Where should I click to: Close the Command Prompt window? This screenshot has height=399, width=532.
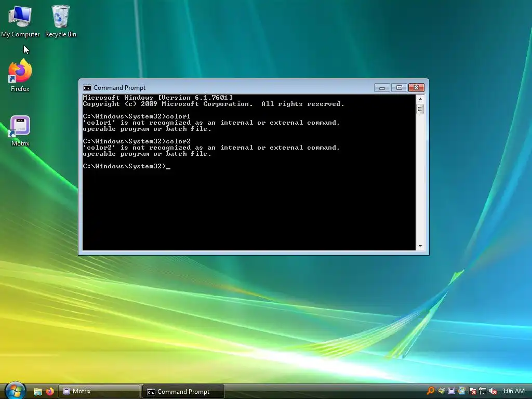416,88
